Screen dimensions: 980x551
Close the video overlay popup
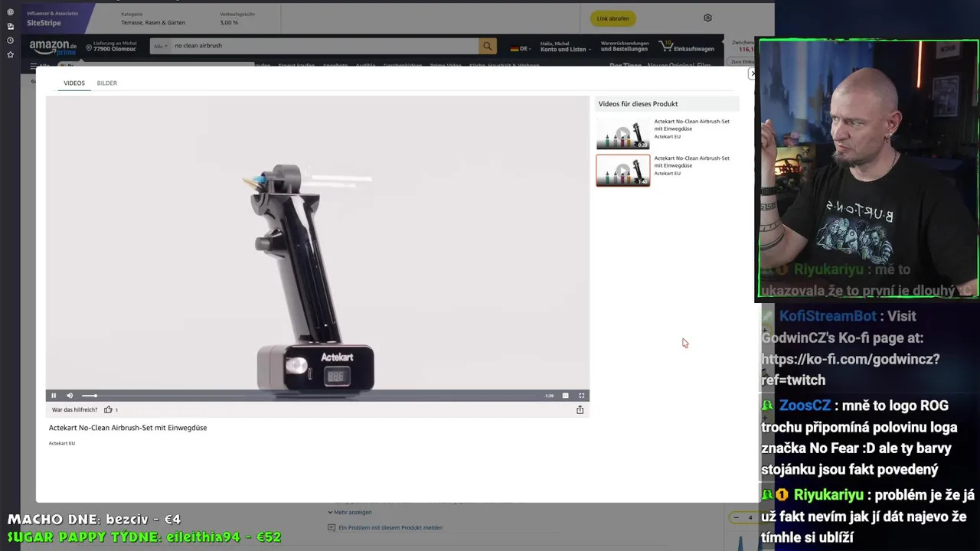click(x=752, y=73)
